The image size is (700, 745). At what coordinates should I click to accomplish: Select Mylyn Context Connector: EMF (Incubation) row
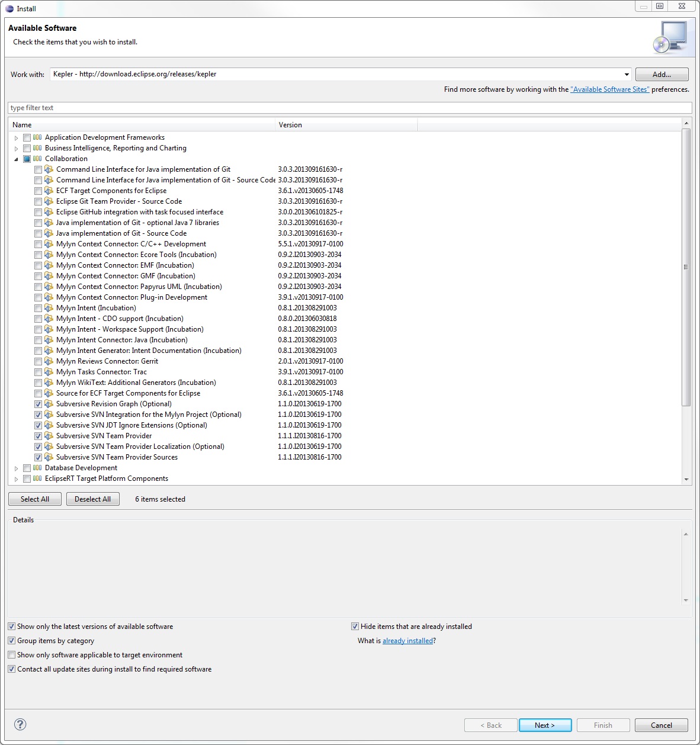(x=125, y=265)
